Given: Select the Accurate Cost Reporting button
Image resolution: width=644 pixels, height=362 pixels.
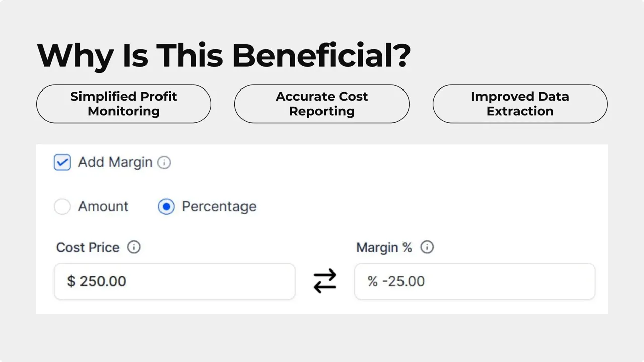Looking at the screenshot, I should click(321, 104).
